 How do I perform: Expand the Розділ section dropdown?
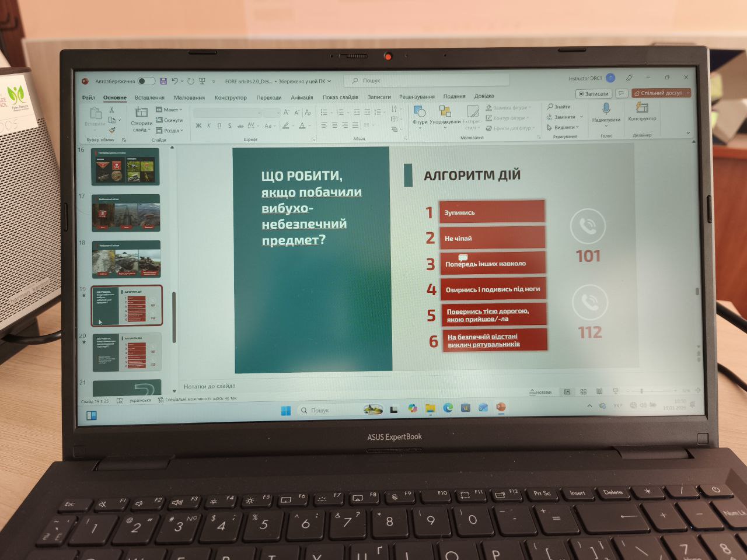pyautogui.click(x=170, y=131)
